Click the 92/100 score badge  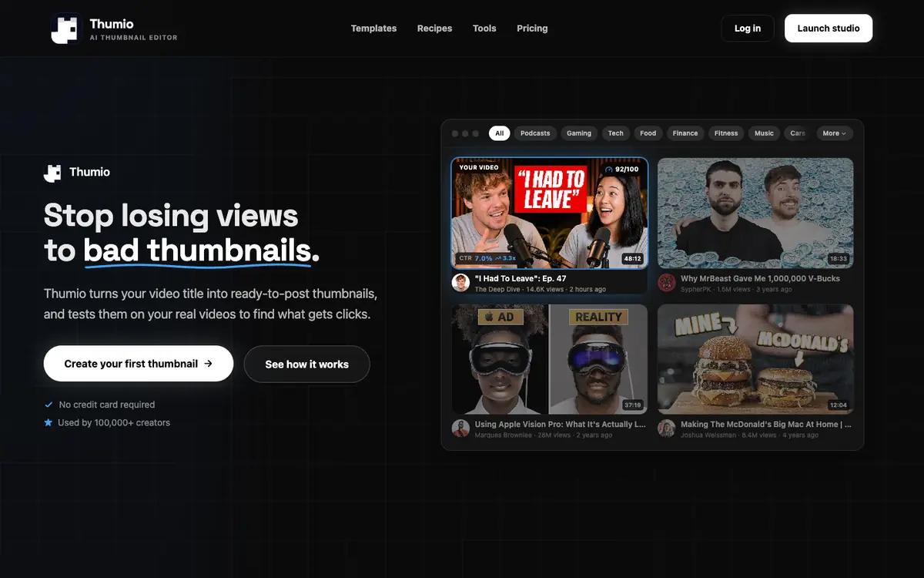tap(622, 169)
